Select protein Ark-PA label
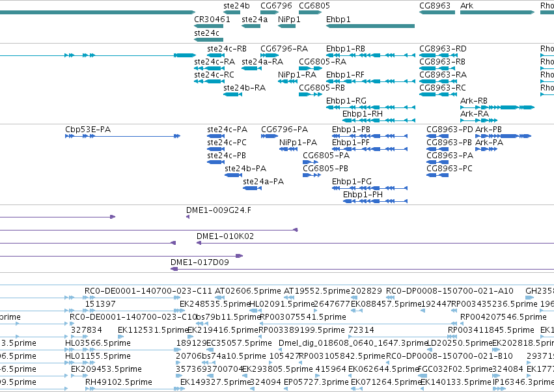Screen dimensions: 554x392 pos(490,143)
